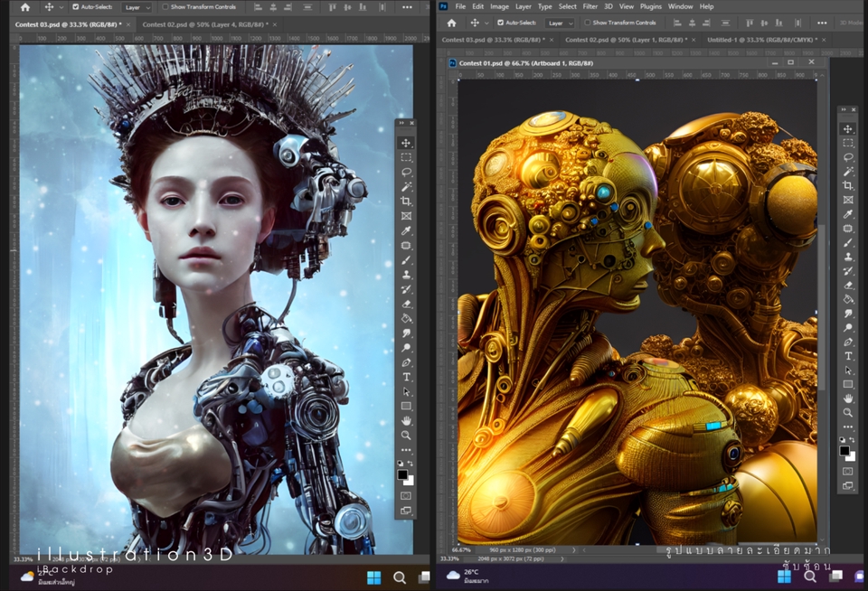Select the Healing Brush tool in right toolbox
Viewport: 868px width, 591px height.
pos(847,228)
